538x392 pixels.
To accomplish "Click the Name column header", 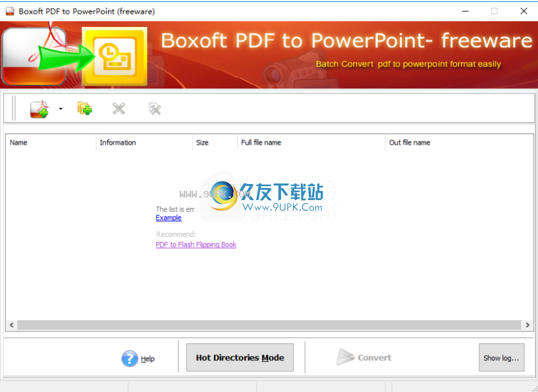I will pyautogui.click(x=51, y=143).
